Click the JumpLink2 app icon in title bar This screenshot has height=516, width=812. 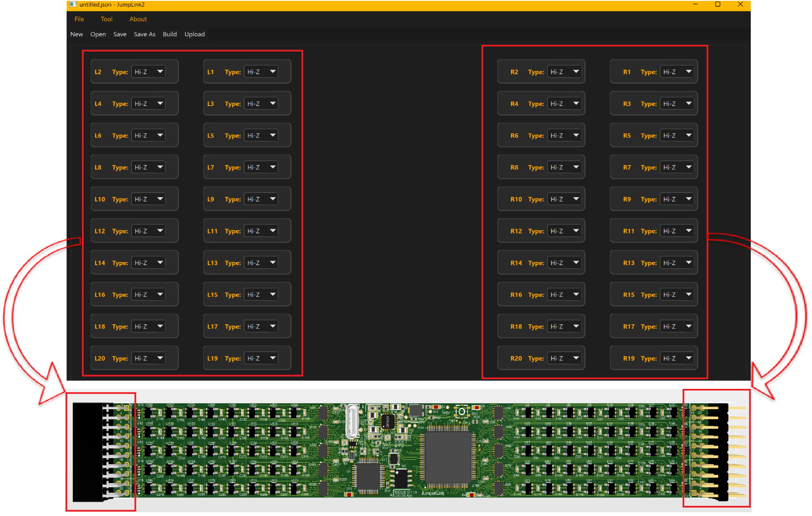coord(73,4)
